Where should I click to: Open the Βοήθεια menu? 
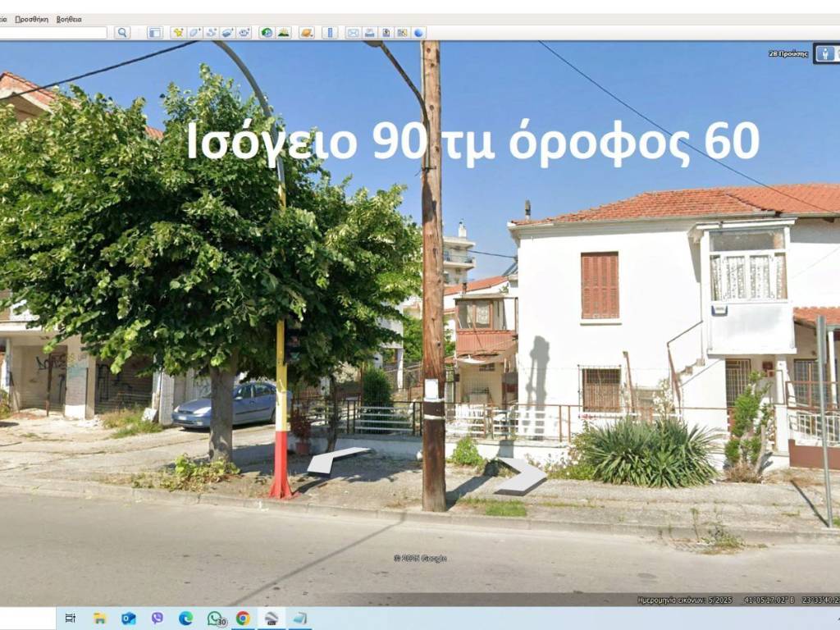click(69, 19)
